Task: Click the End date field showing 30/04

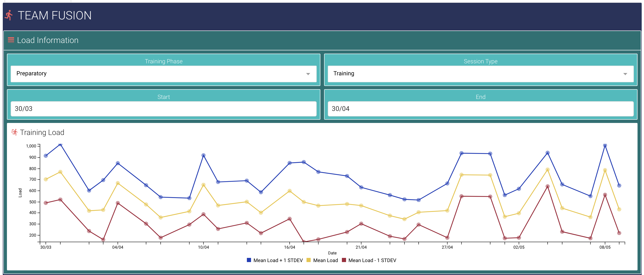Action: pos(481,109)
